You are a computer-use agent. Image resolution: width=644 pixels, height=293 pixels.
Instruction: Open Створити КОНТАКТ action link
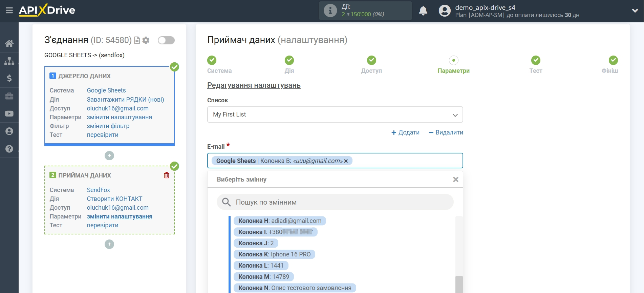point(114,199)
